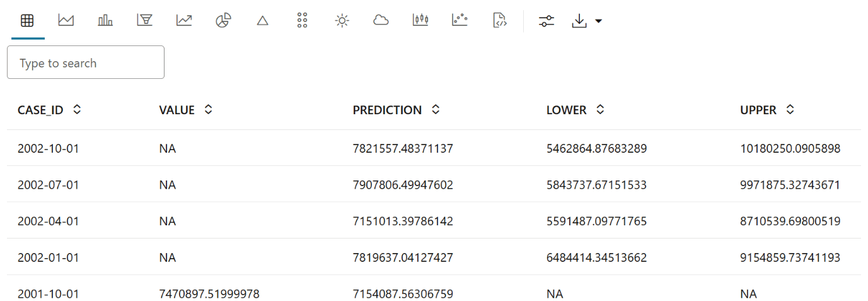The image size is (868, 301).
Task: Select the area chart icon
Action: pos(66,21)
